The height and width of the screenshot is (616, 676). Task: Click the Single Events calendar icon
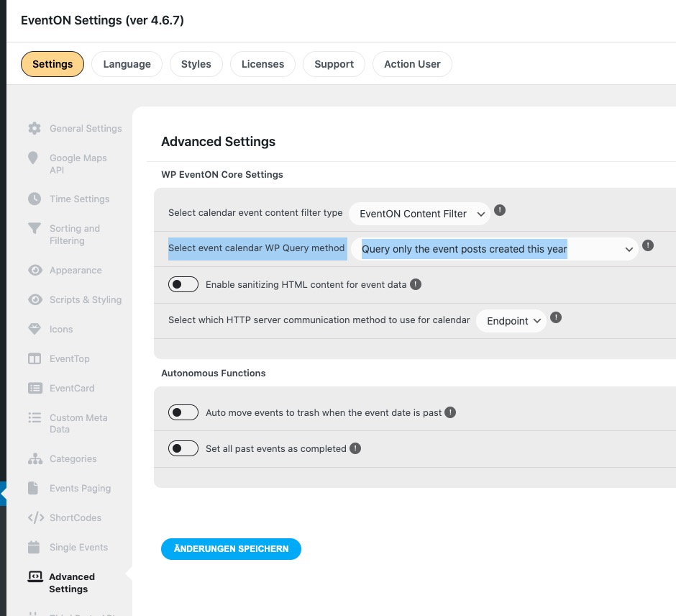[34, 547]
